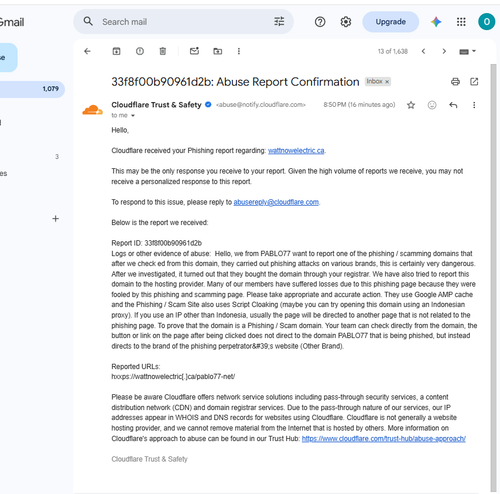
Task: Open Google apps grid
Action: tap(461, 22)
